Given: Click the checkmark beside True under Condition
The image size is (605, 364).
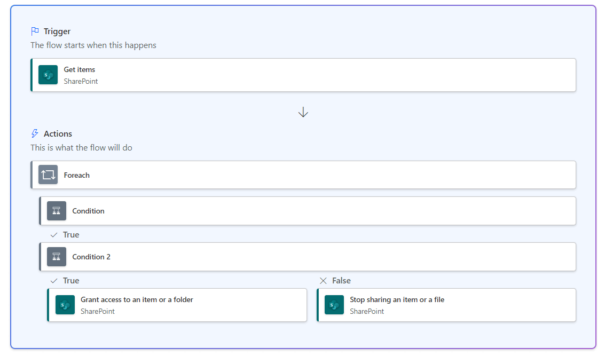Looking at the screenshot, I should pos(54,235).
